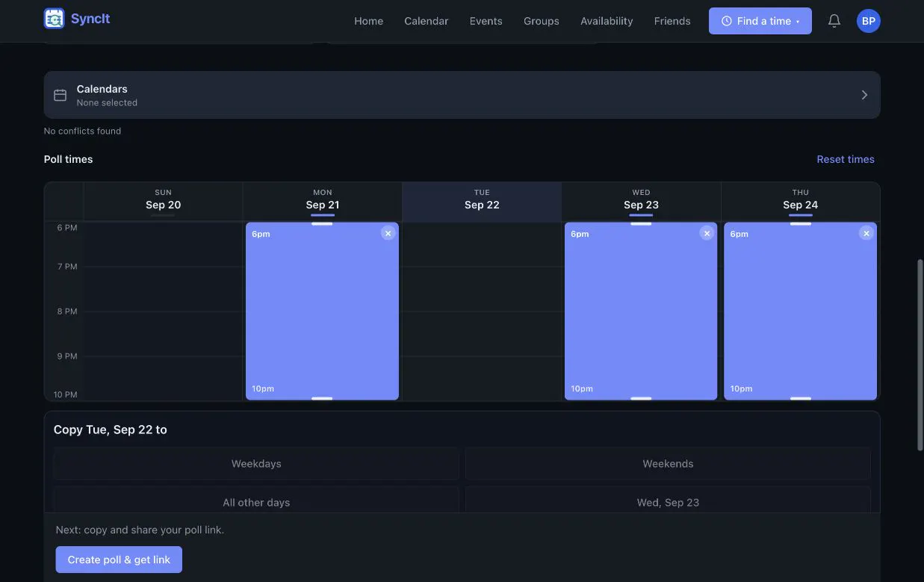Click the top handle of Thu Sep 24 block
This screenshot has height=582, width=924.
(801, 223)
